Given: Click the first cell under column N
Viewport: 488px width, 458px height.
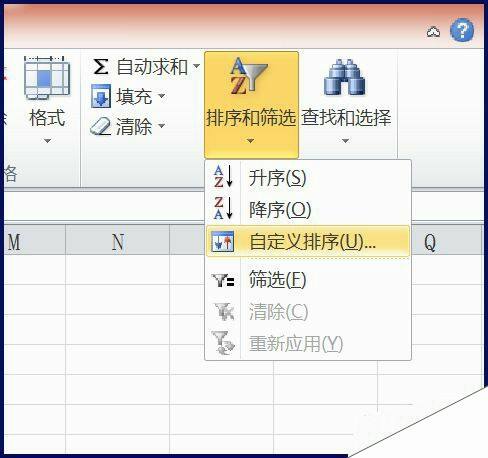Looking at the screenshot, I should (x=117, y=270).
